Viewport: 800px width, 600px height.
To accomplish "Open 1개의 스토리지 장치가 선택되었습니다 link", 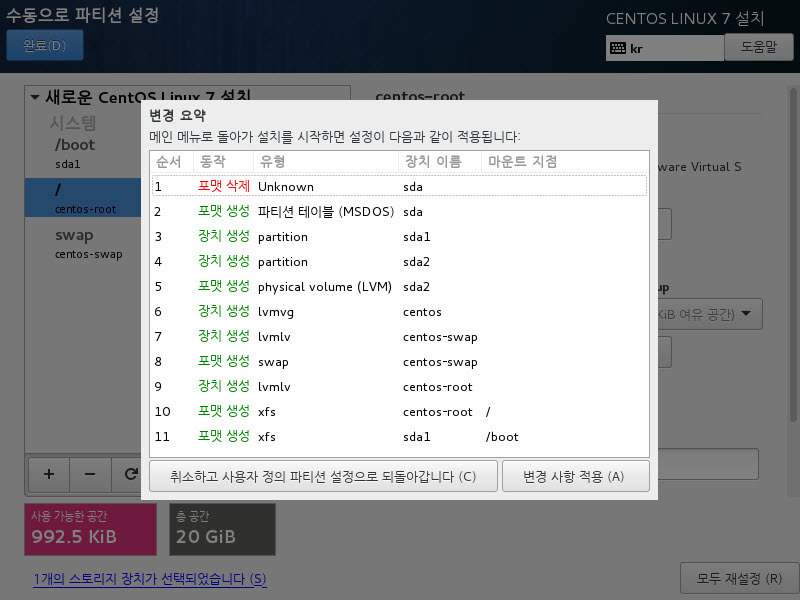I will (x=150, y=579).
